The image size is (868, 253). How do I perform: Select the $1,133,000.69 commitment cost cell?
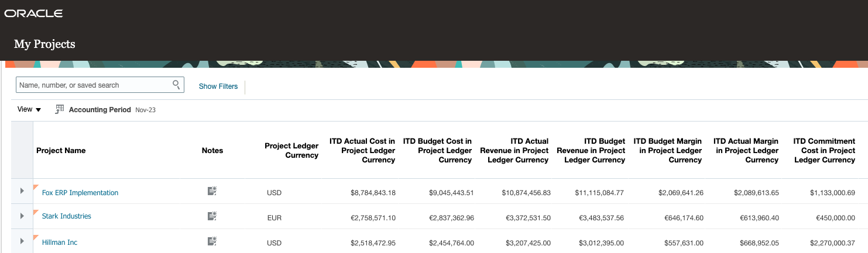pyautogui.click(x=832, y=193)
